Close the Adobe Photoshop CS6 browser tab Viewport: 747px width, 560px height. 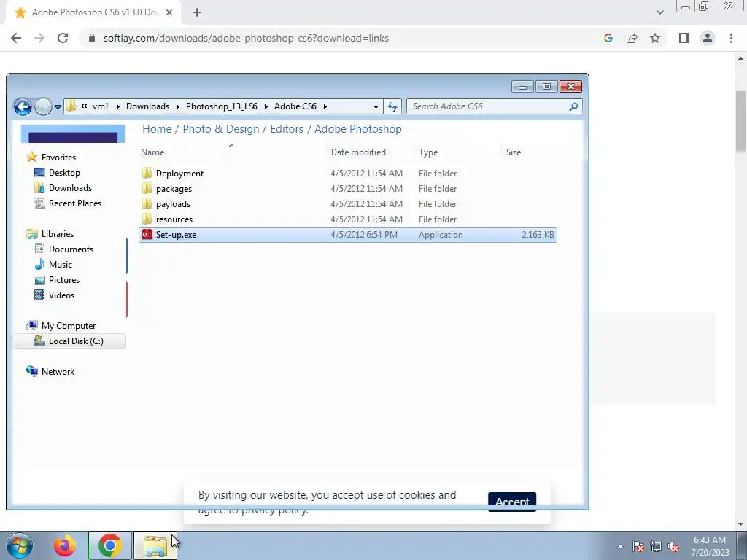click(x=169, y=13)
